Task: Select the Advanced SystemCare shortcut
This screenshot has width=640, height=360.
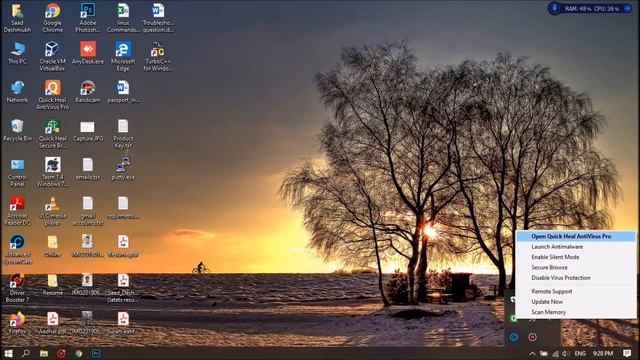Action: [17, 249]
